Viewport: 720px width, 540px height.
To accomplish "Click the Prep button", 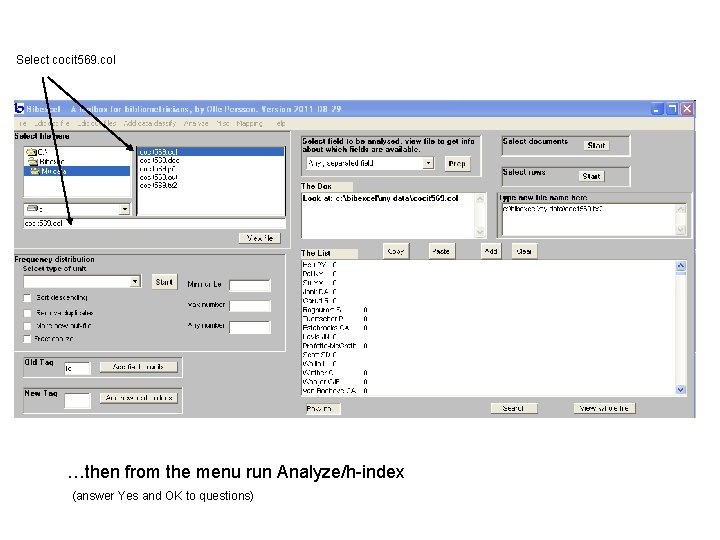I will (x=457, y=163).
